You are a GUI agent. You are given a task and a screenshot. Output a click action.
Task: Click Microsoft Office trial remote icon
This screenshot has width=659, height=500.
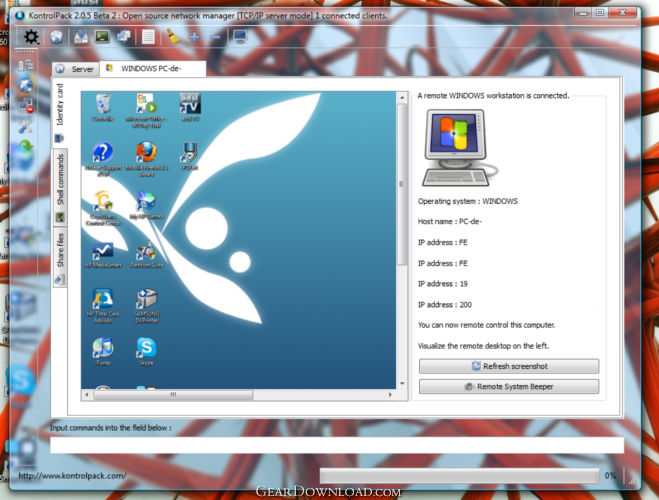(146, 111)
